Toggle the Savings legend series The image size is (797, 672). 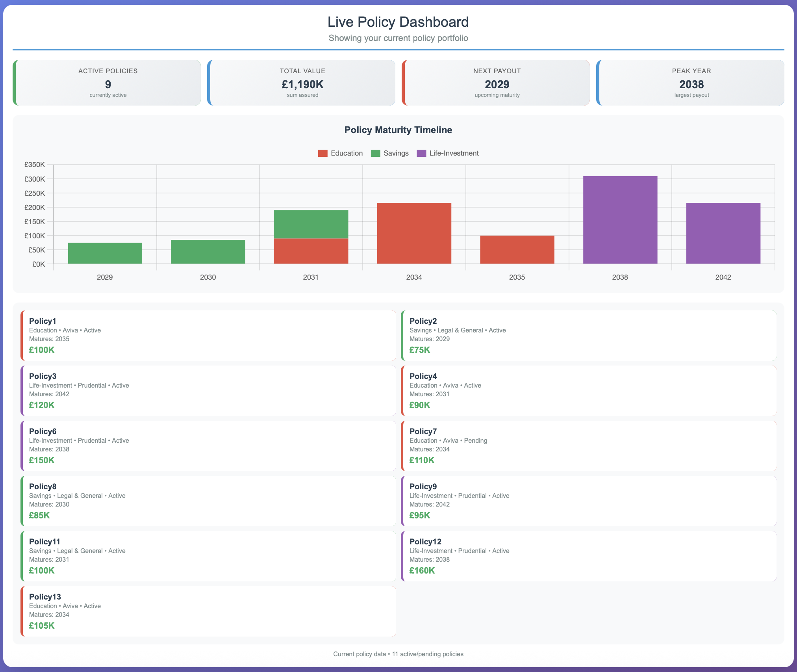(x=396, y=153)
